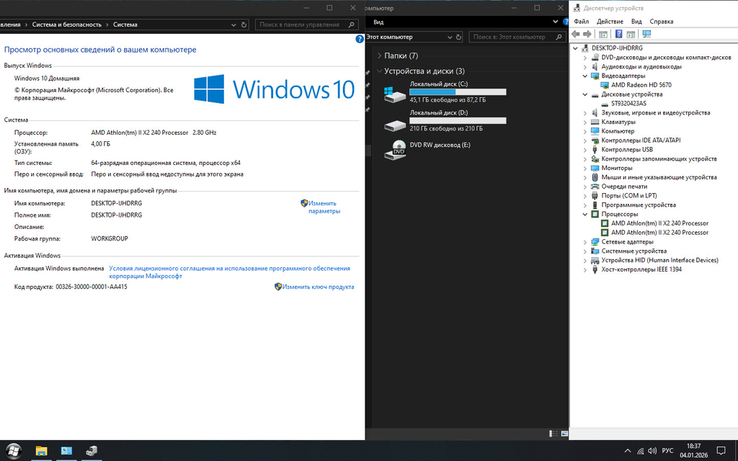Select the Локальный диск (C:) drive icon
Viewport: 738px width, 461px height.
tap(394, 94)
